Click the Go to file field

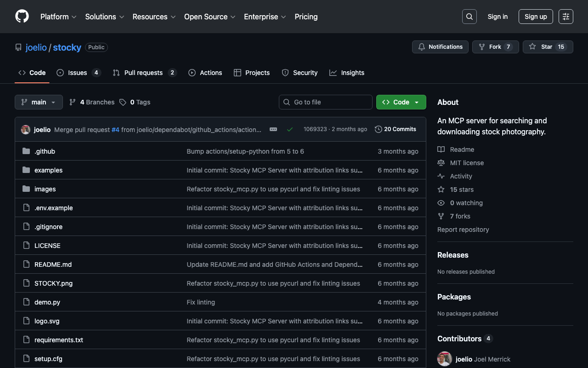point(326,102)
